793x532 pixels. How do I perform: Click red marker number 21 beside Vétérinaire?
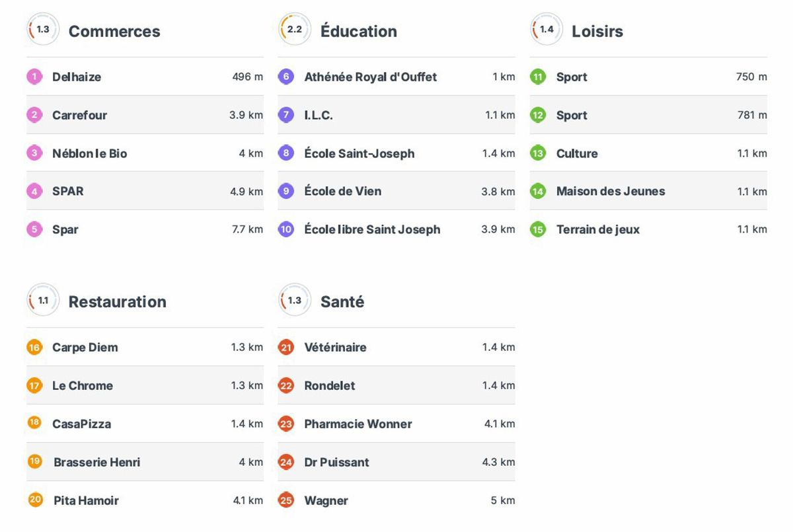click(286, 347)
